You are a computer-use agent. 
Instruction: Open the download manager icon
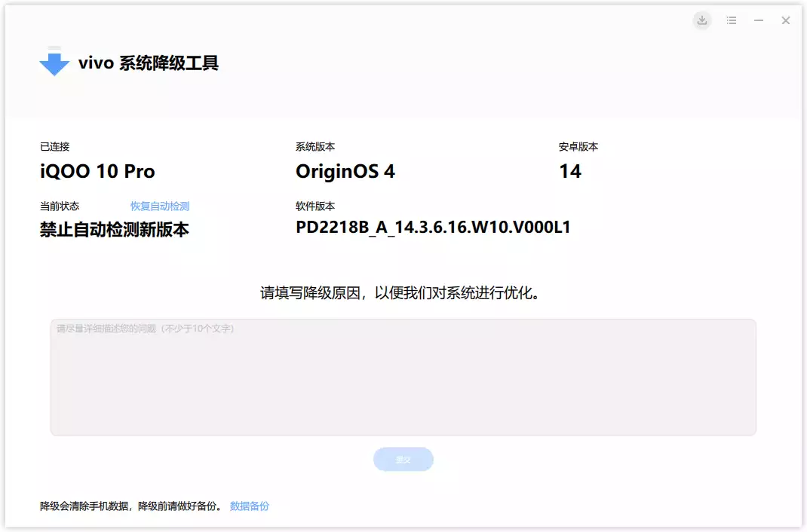coord(702,20)
